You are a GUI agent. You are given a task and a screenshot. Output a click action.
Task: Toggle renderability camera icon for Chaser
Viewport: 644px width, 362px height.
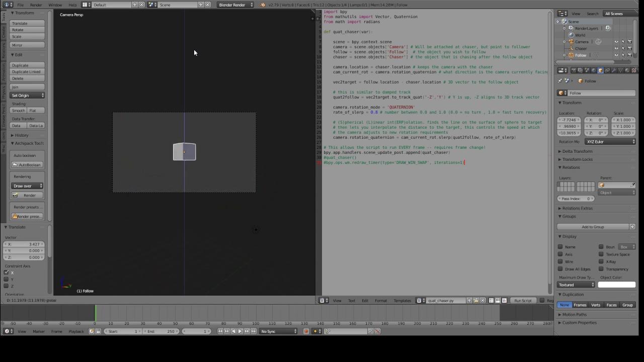click(629, 48)
